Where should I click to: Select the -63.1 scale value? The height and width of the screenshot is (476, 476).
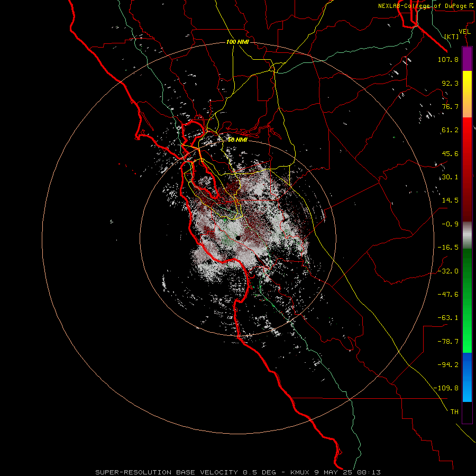(x=448, y=318)
